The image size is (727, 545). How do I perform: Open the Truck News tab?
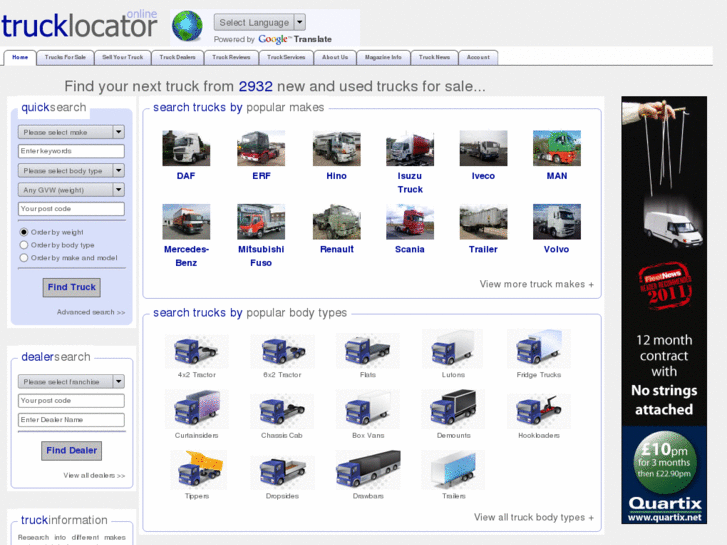click(x=434, y=58)
